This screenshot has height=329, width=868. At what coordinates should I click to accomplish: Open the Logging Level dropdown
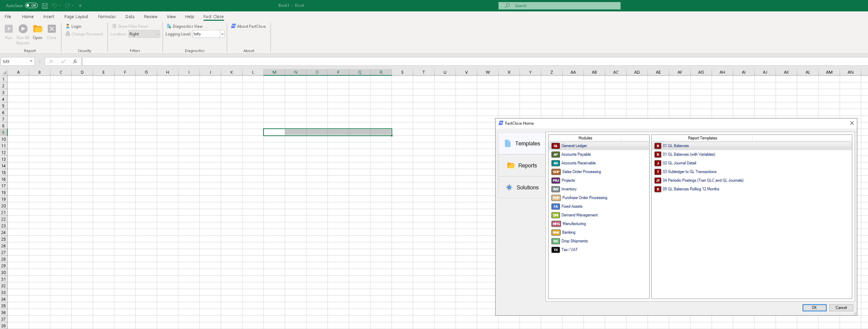tap(222, 34)
